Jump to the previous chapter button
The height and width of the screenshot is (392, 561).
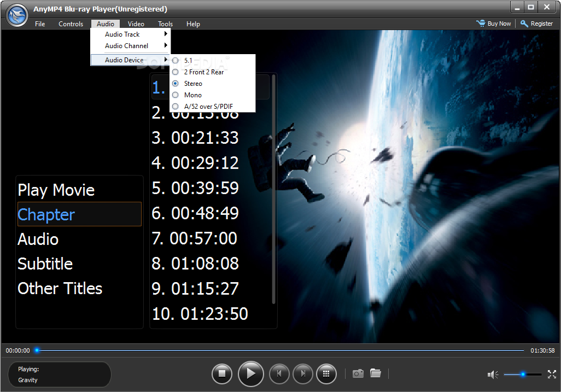[x=279, y=374]
